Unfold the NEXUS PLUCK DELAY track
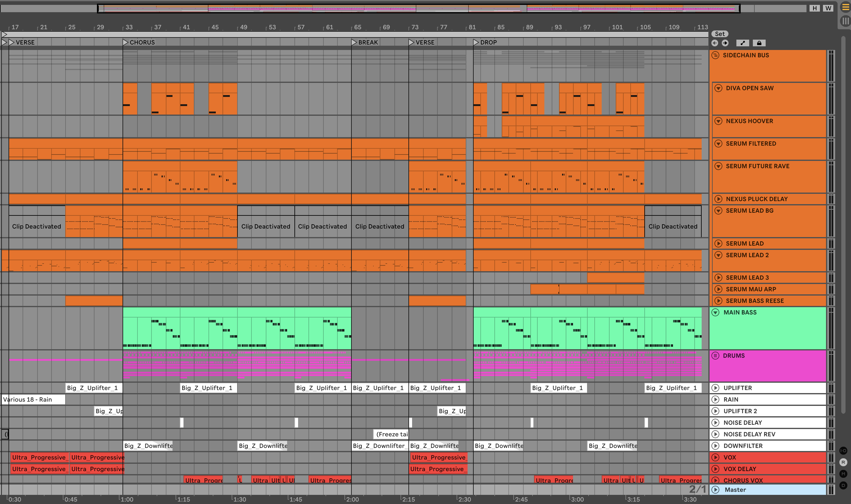The image size is (851, 504). point(718,199)
